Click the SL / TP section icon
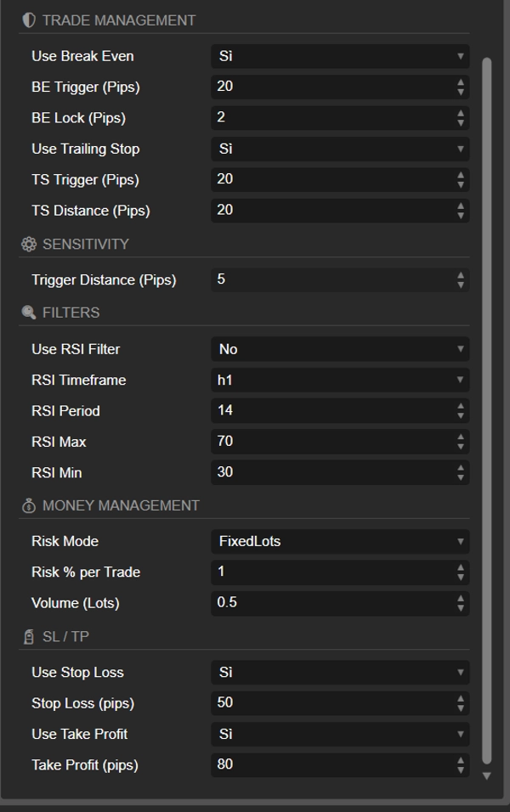 tap(29, 637)
